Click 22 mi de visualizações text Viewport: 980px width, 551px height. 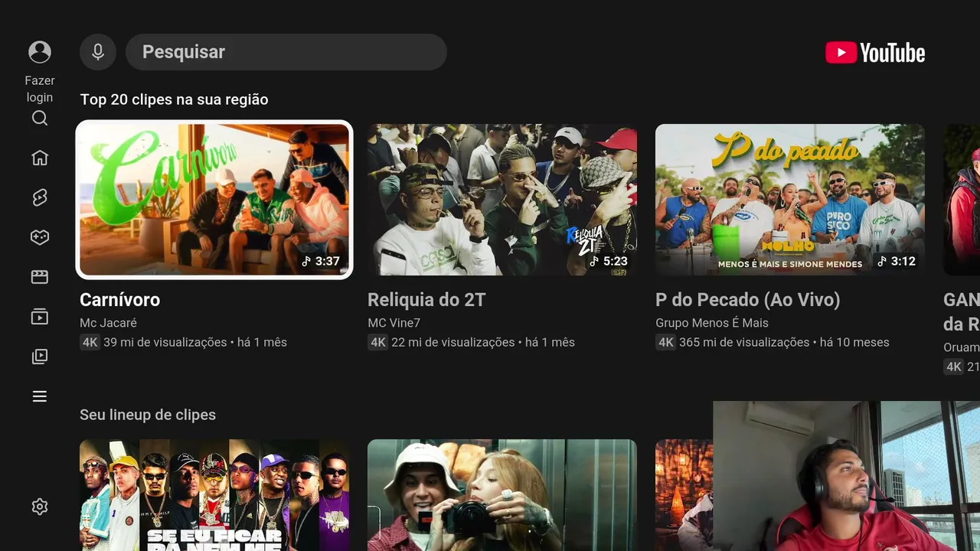453,342
